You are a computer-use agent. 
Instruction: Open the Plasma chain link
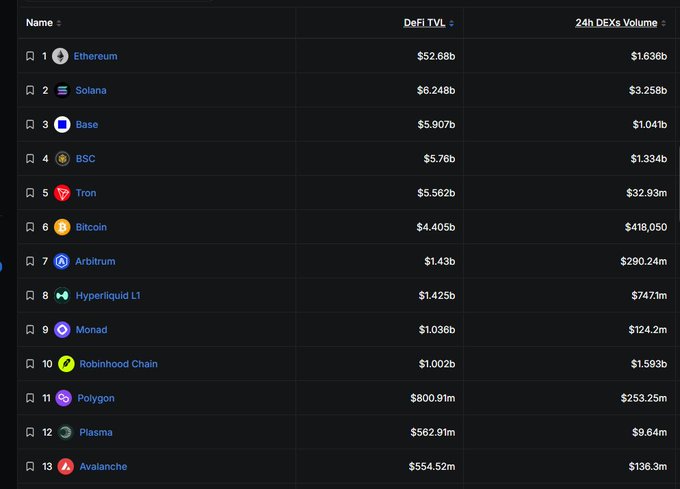(x=96, y=432)
